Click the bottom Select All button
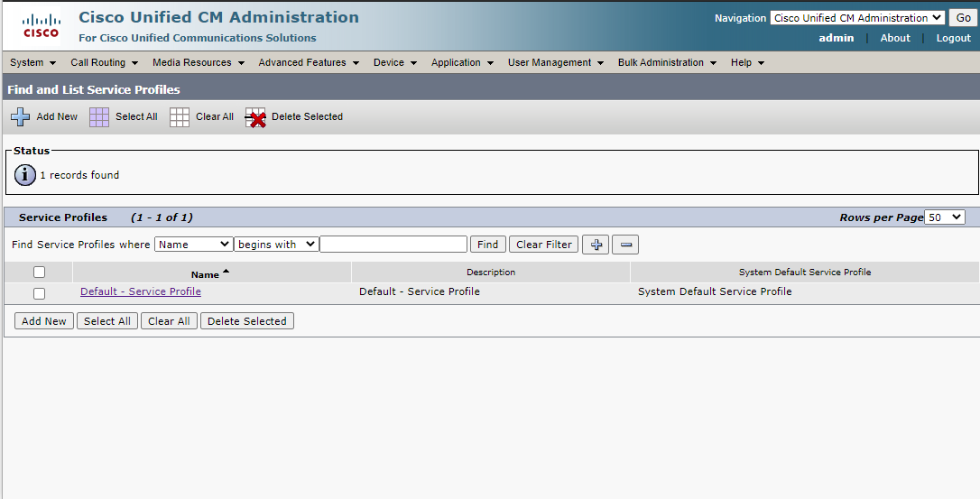Image resolution: width=980 pixels, height=499 pixels. (x=106, y=321)
